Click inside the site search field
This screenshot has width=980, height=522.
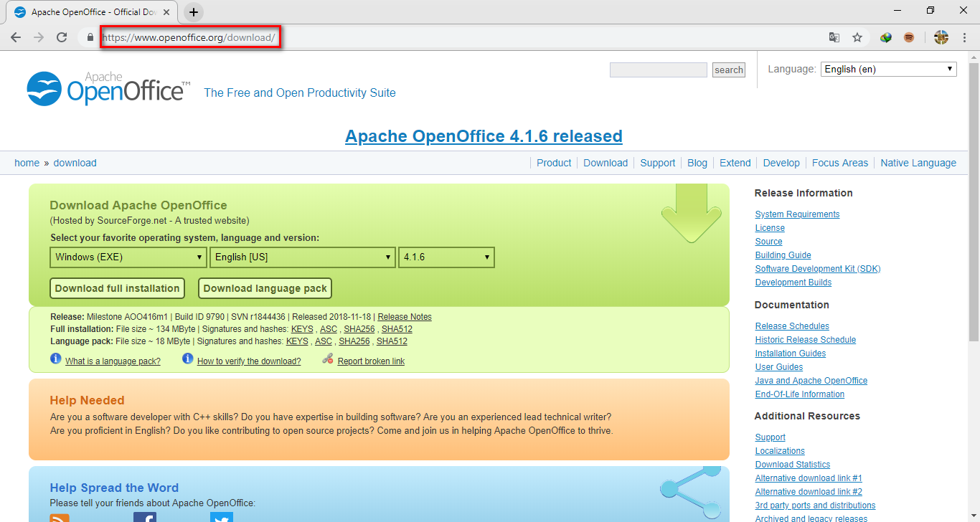tap(657, 69)
